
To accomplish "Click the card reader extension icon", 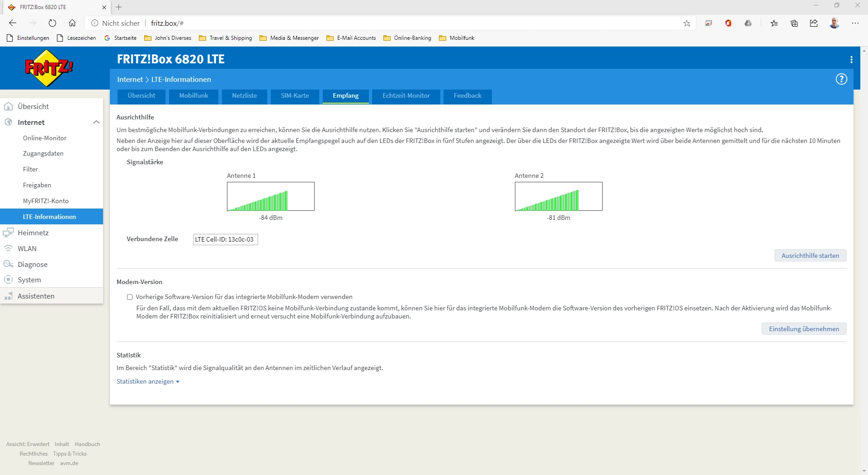I will coord(708,23).
